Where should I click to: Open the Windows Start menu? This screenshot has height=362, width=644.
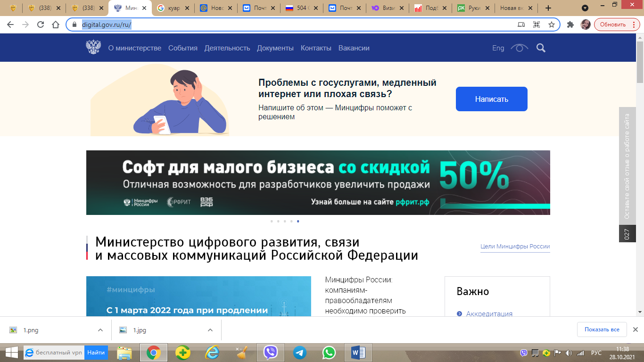11,352
